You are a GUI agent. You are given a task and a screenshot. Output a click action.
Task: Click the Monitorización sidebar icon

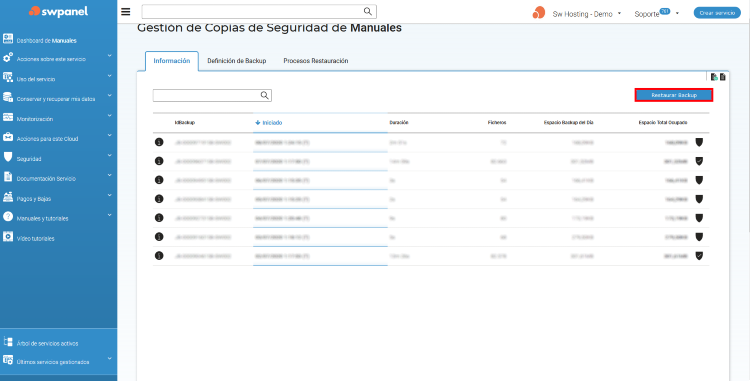click(x=8, y=117)
